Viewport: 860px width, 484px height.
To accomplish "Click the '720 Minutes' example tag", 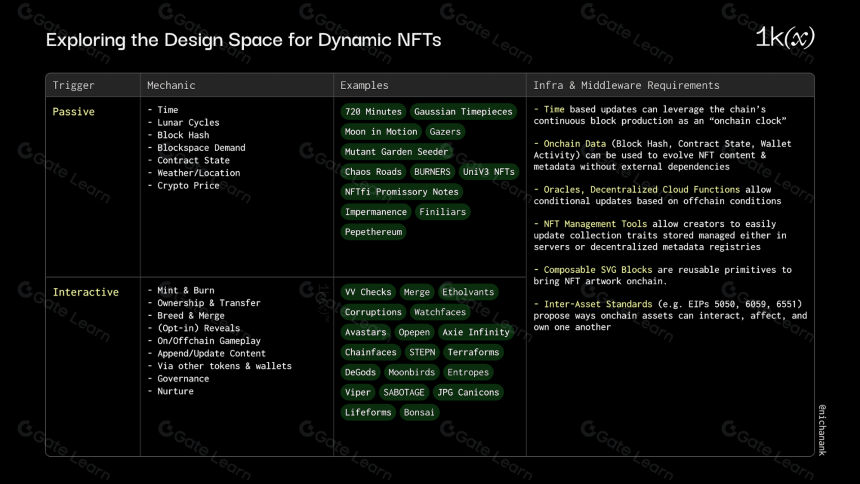I will click(x=373, y=111).
